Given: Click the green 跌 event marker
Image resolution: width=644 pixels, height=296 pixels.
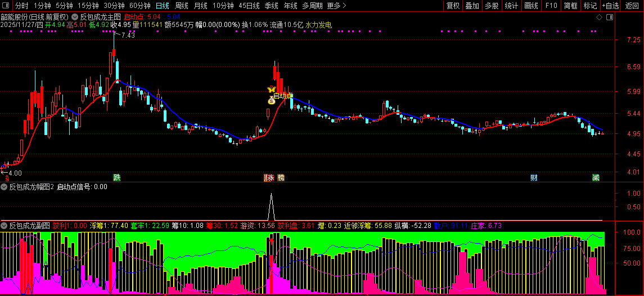Looking at the screenshot, I should pyautogui.click(x=116, y=178).
